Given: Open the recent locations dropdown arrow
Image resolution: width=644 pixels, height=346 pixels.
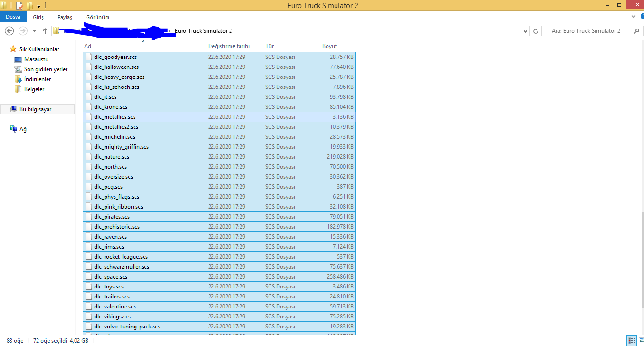Looking at the screenshot, I should (34, 31).
